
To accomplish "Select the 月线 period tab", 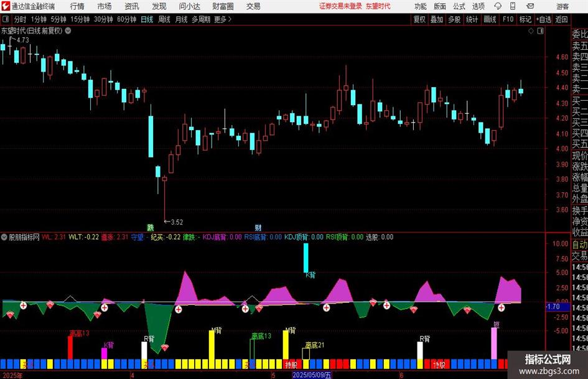I will (x=181, y=19).
